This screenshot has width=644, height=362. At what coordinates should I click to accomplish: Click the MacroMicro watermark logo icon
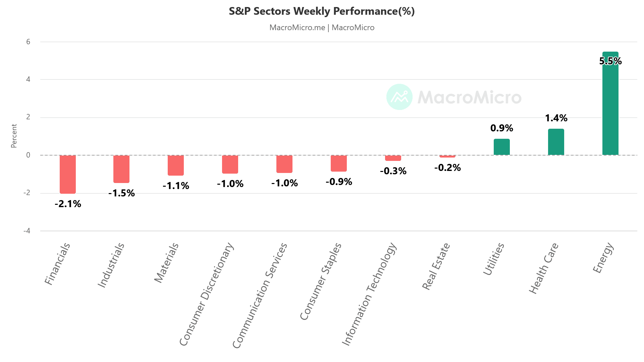pyautogui.click(x=399, y=97)
